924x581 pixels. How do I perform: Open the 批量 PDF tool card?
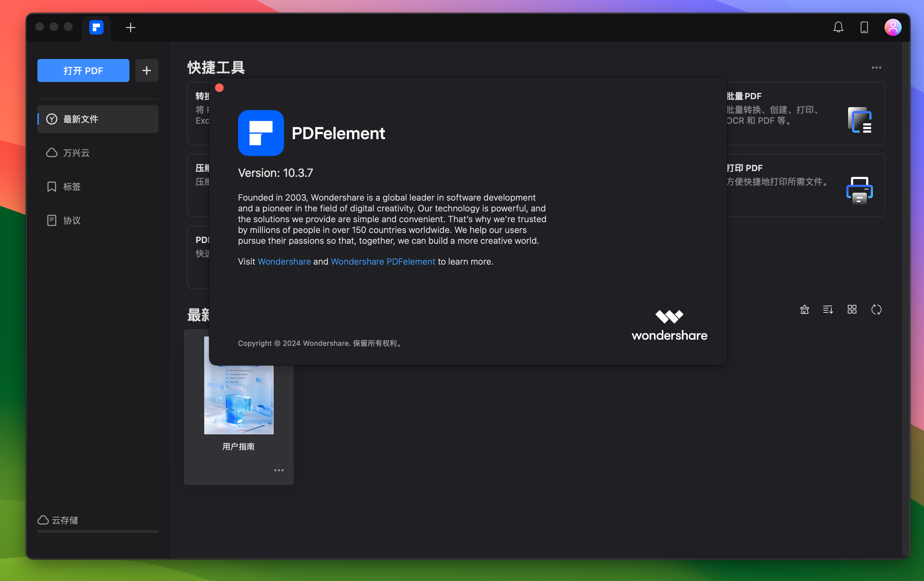click(806, 114)
